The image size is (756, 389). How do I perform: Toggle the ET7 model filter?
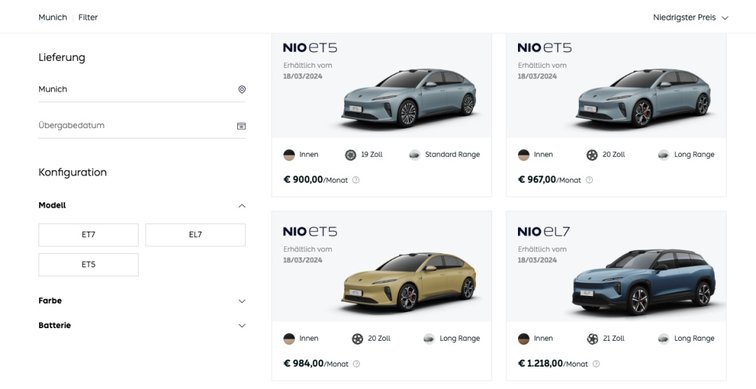(88, 235)
